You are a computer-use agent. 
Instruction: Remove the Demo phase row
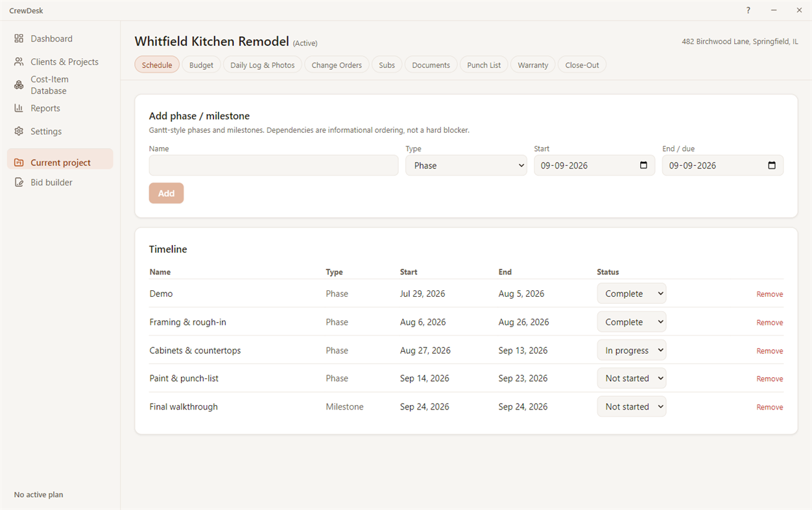[770, 294]
